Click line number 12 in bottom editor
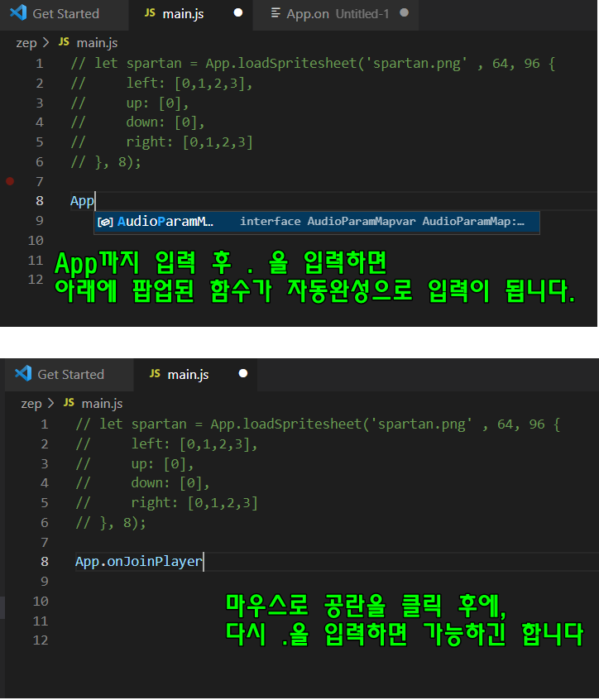 pyautogui.click(x=41, y=640)
